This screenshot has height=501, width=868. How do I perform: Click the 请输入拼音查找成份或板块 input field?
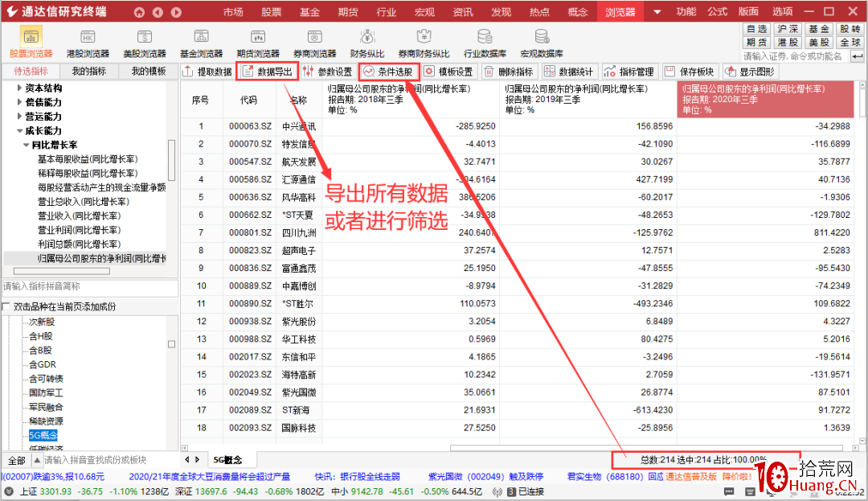coord(111,460)
